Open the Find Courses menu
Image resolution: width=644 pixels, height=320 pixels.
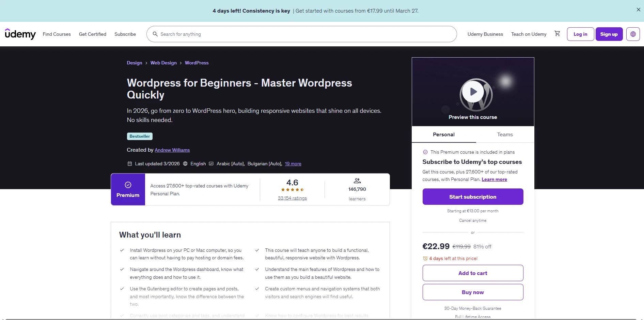tap(57, 34)
